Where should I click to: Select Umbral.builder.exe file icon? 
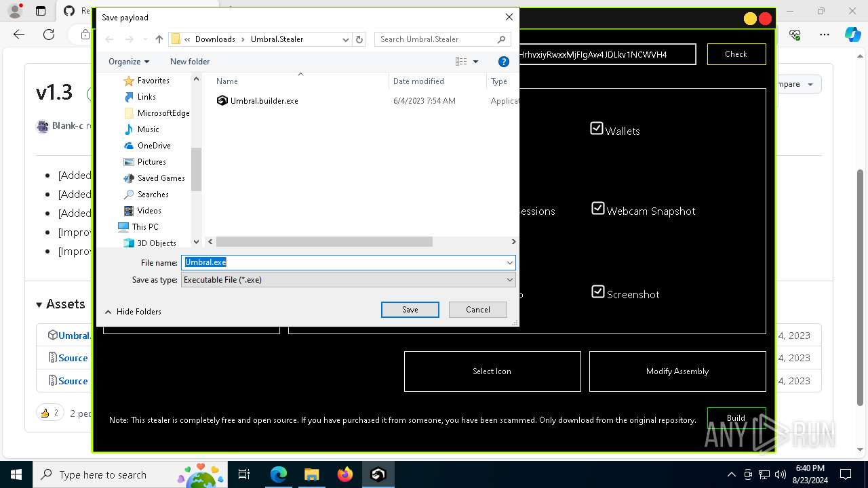coord(222,100)
